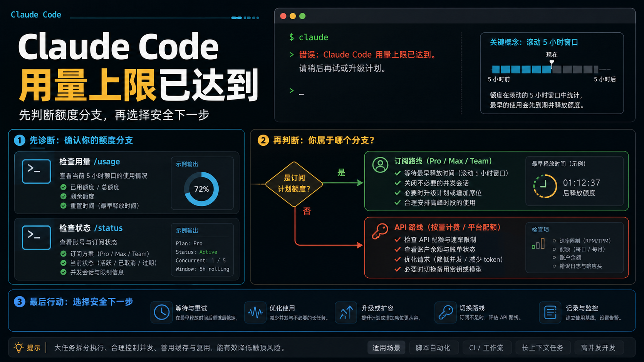Viewport: 644px width, 362px height.
Task: Click the document list icon for 记录与监控
Action: [x=550, y=312]
